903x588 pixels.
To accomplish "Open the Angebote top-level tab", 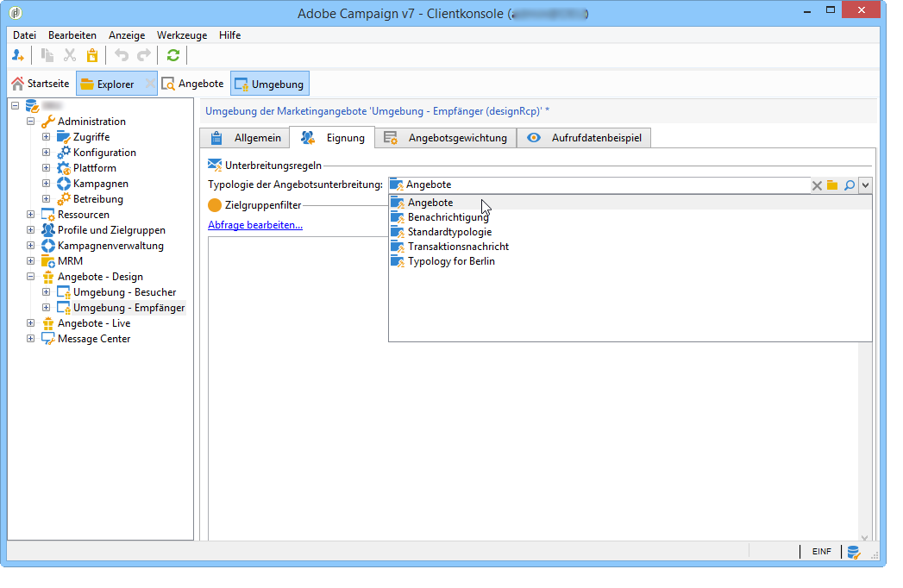I will [193, 84].
